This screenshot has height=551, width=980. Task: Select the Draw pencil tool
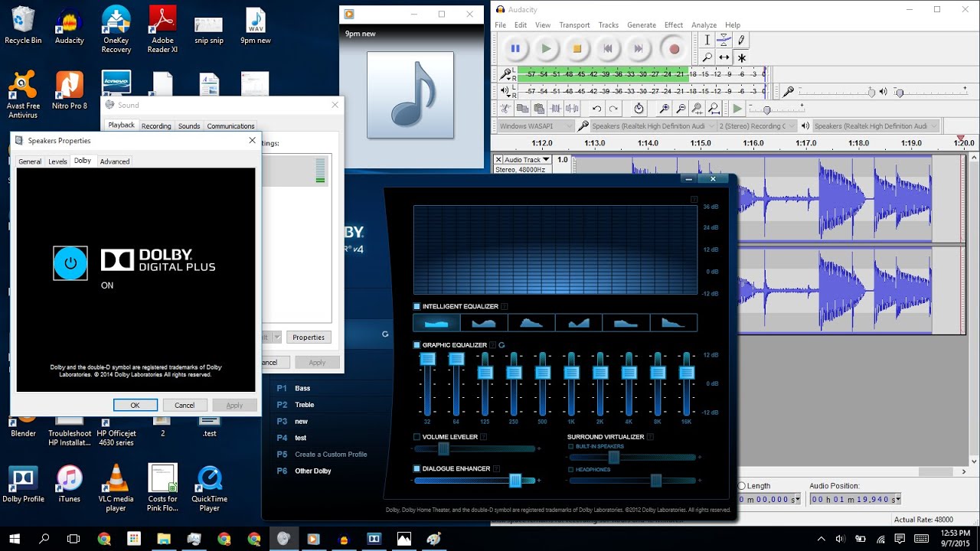741,40
